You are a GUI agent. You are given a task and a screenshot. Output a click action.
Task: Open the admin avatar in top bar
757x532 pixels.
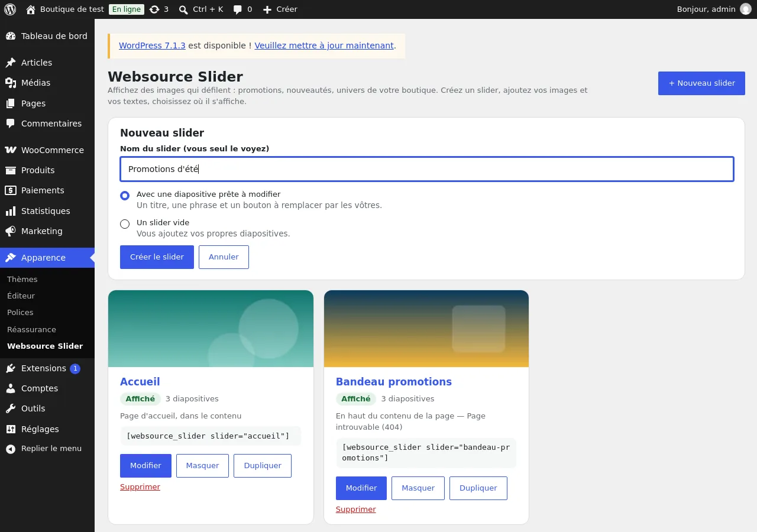coord(746,9)
